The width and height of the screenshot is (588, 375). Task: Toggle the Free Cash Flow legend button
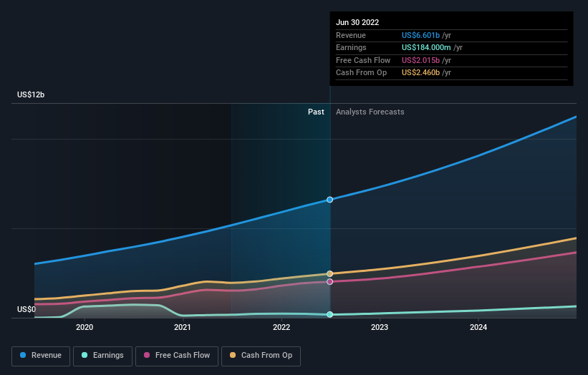(177, 356)
